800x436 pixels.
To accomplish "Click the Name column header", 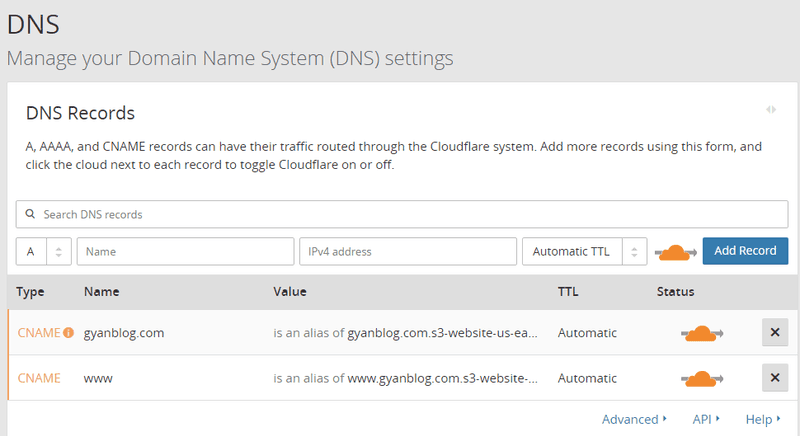I will tap(102, 292).
